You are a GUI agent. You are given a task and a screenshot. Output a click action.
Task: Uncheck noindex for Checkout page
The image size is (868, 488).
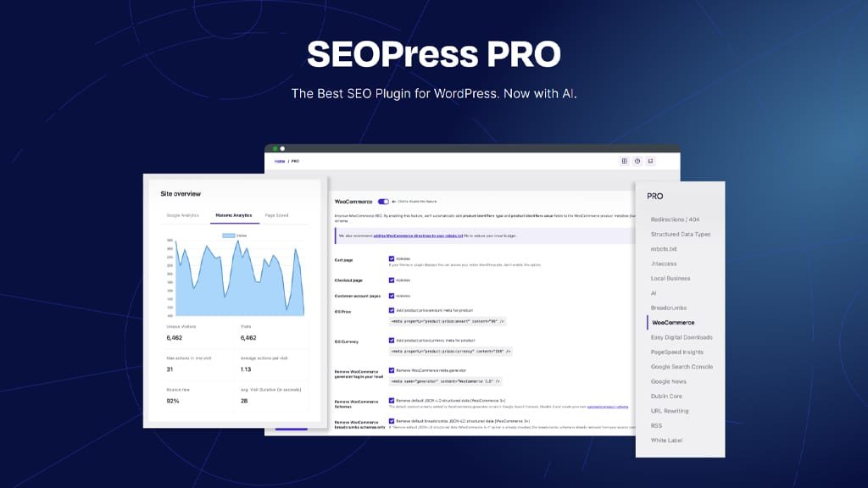point(392,280)
